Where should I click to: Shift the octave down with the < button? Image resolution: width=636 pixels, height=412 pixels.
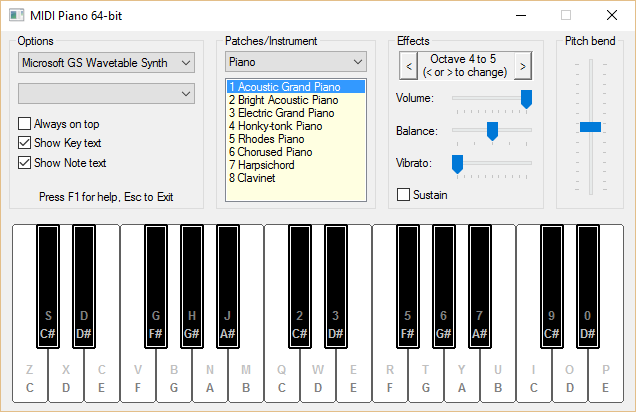[x=409, y=66]
